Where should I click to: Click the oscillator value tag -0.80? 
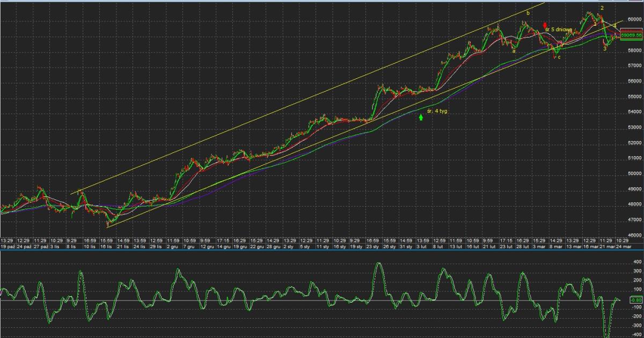pyautogui.click(x=635, y=299)
